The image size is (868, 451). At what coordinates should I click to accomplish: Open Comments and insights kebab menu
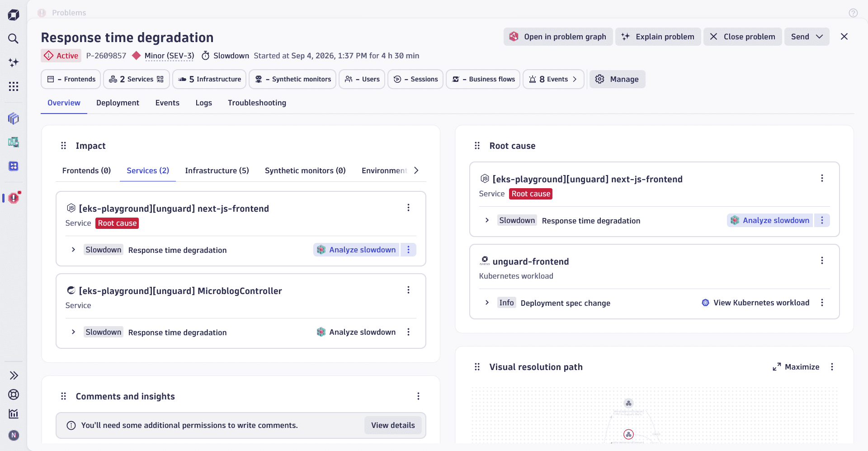[x=418, y=396]
